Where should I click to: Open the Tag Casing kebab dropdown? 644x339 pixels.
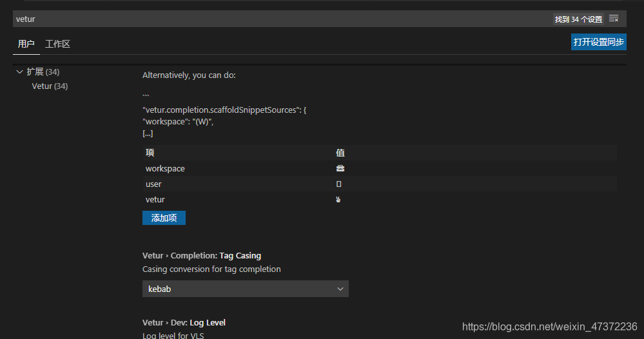tap(245, 289)
